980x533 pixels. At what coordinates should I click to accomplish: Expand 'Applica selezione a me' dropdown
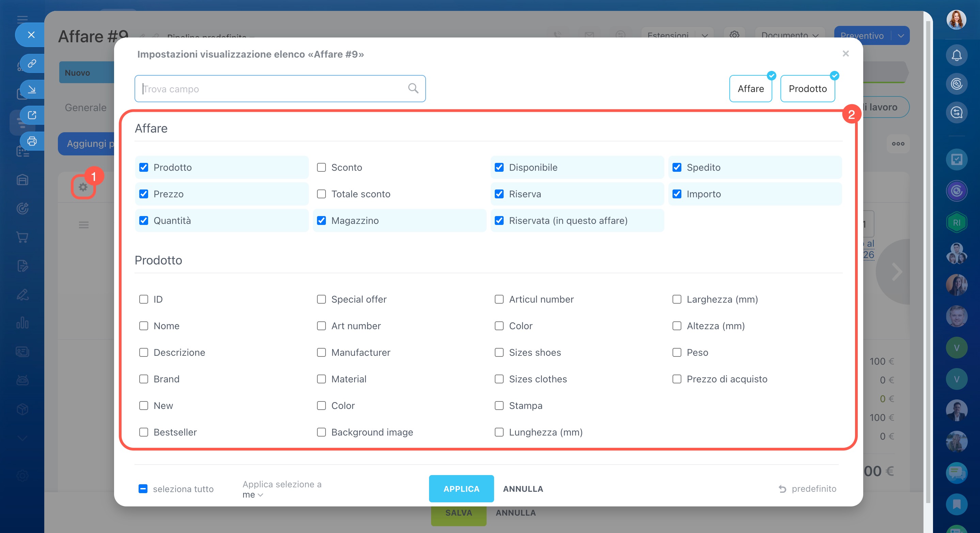pos(253,495)
